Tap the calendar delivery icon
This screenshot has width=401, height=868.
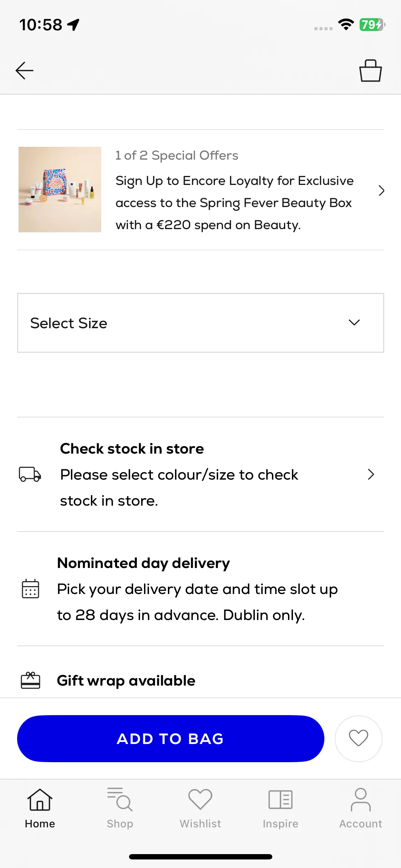point(31,589)
